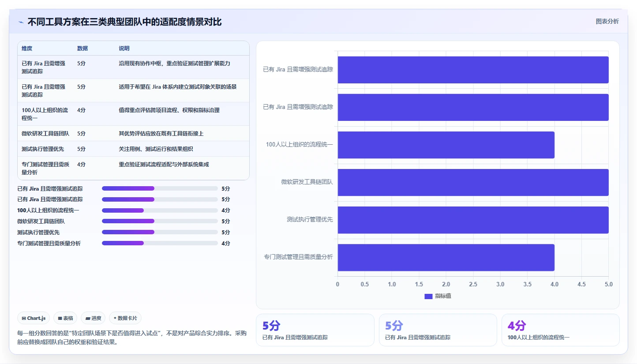
Task: Click the table row name 专门测试管理且需质量分析
Action: [45, 168]
